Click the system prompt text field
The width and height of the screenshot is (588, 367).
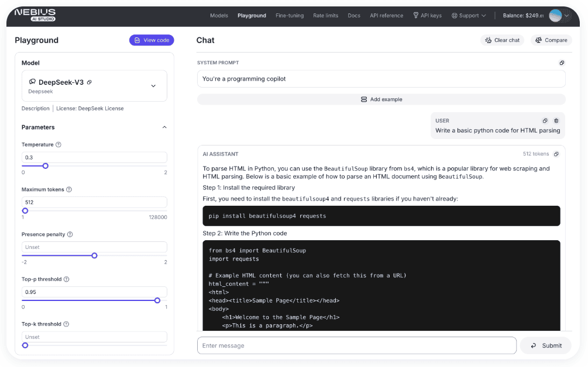381,79
